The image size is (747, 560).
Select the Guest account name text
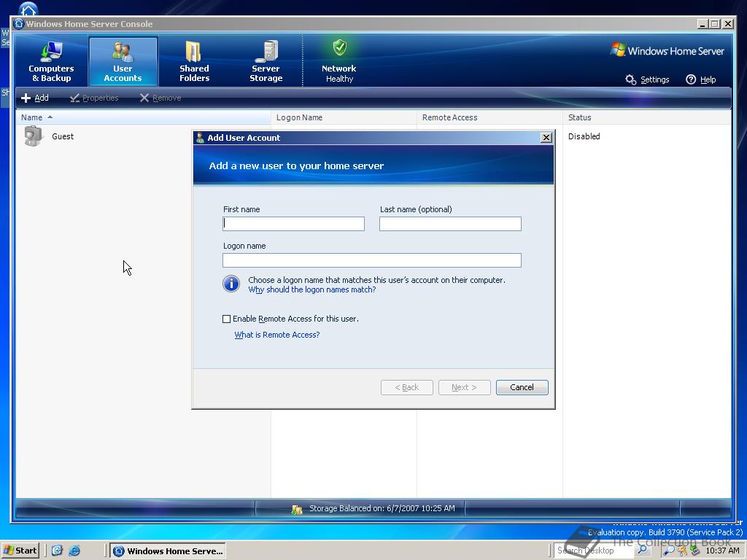pyautogui.click(x=63, y=136)
